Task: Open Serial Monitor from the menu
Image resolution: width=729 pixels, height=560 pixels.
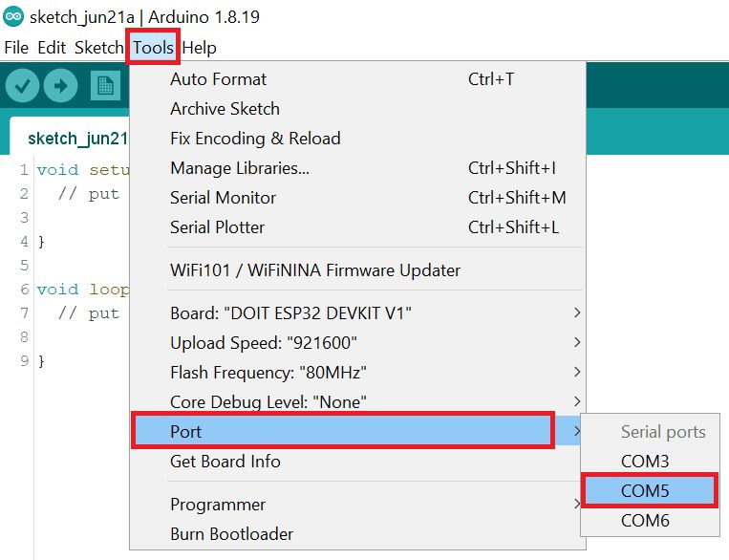Action: 223,198
